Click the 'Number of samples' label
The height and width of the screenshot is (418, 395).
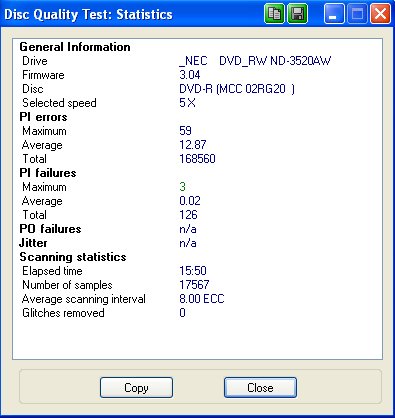pyautogui.click(x=67, y=285)
